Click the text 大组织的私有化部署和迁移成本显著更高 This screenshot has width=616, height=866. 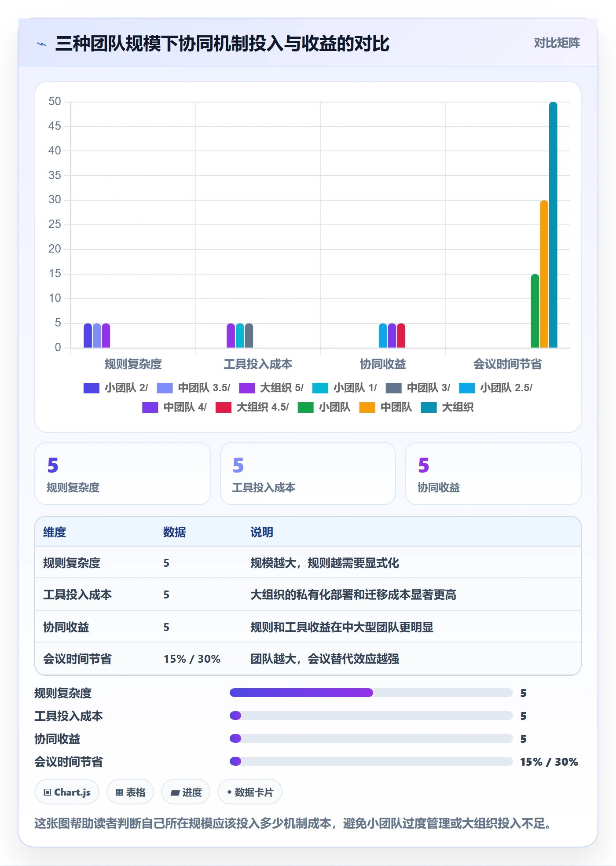point(353,595)
